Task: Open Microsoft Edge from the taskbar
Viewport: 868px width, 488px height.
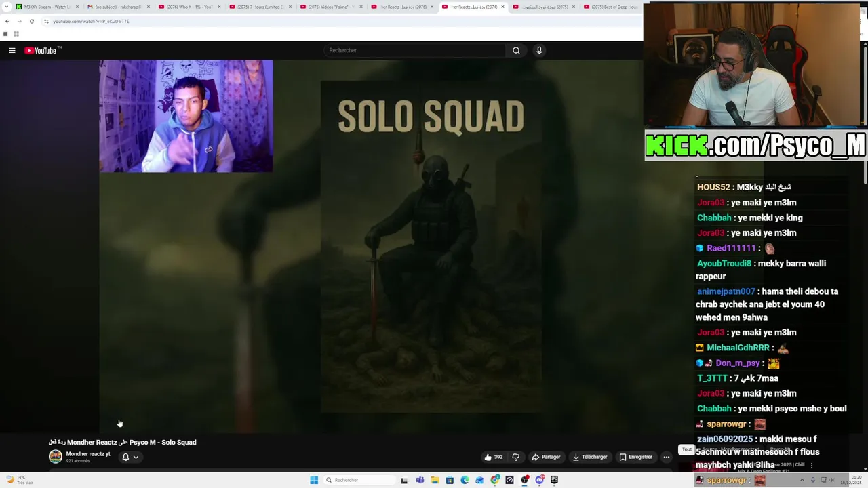Action: tap(465, 480)
